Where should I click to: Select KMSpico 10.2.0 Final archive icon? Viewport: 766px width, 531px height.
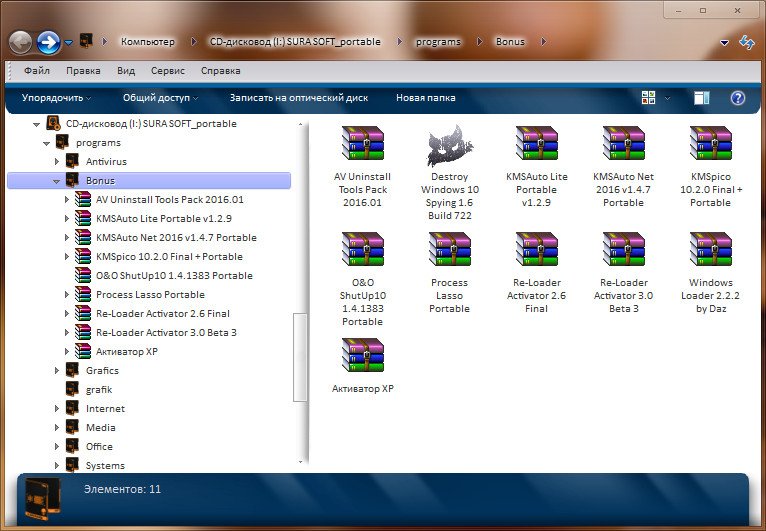[x=710, y=143]
